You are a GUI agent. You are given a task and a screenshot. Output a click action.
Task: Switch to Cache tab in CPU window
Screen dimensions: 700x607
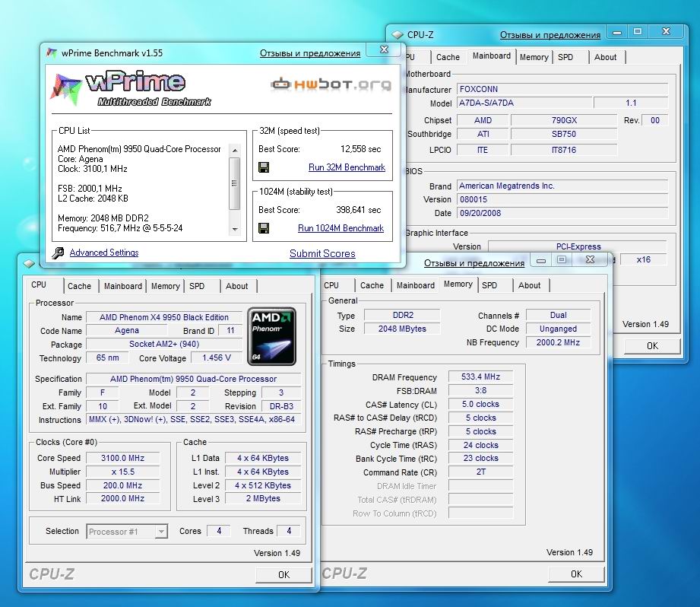pyautogui.click(x=80, y=286)
